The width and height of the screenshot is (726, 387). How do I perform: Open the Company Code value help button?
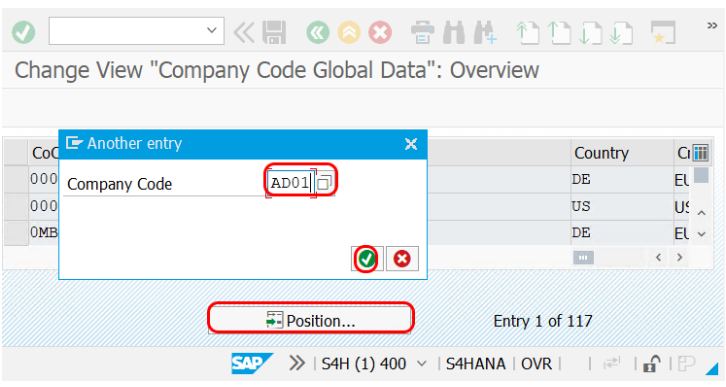[x=325, y=183]
